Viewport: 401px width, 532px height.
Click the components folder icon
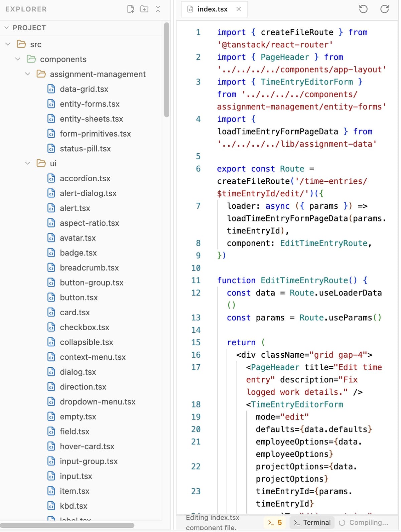pos(31,59)
